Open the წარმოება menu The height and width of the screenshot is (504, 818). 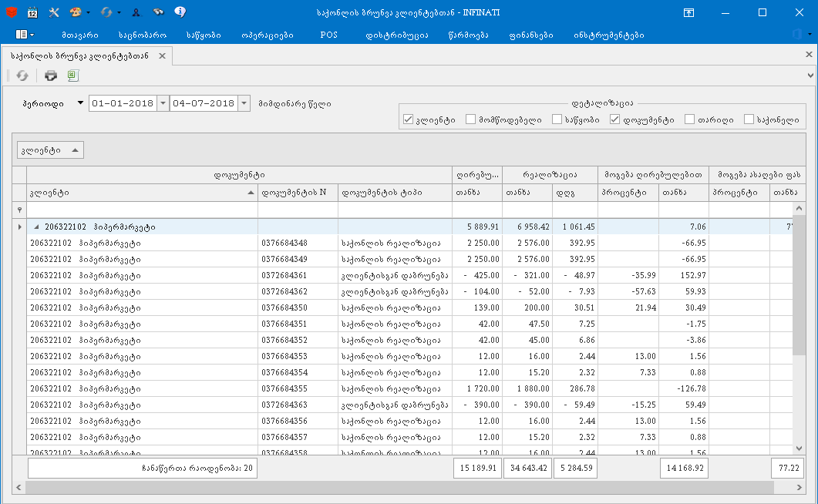tap(468, 35)
